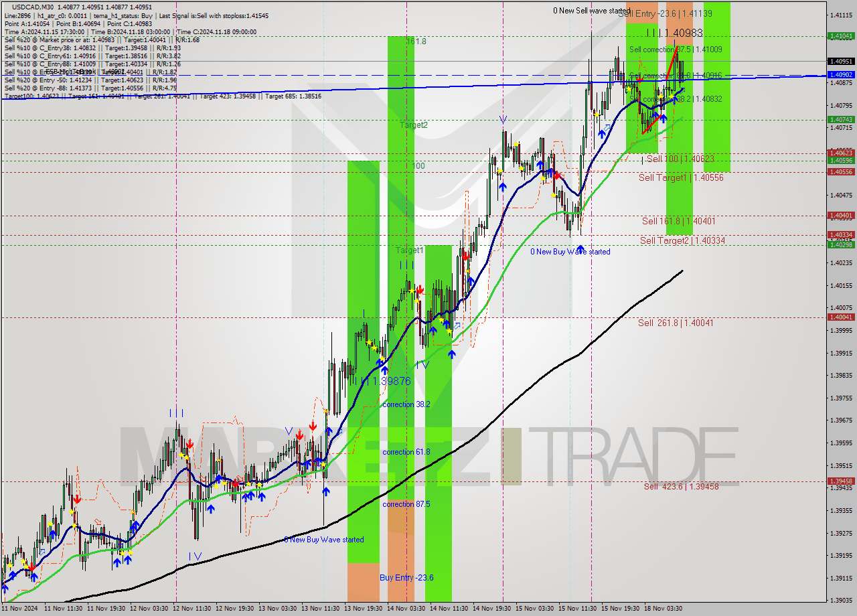
Task: Click the USDCAD,M30 symbol title
Action: click(x=31, y=7)
